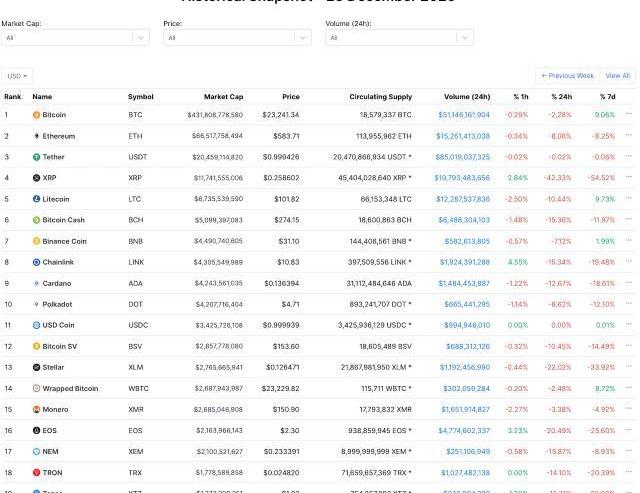This screenshot has width=640, height=493.
Task: Open the Price filter dropdown
Action: pos(237,38)
